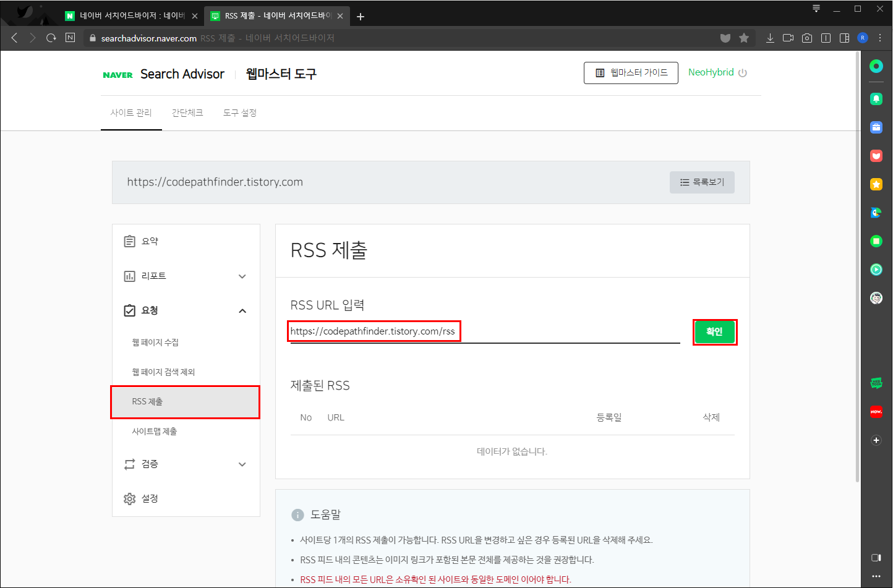Click the 요청 menu heading

click(x=150, y=310)
